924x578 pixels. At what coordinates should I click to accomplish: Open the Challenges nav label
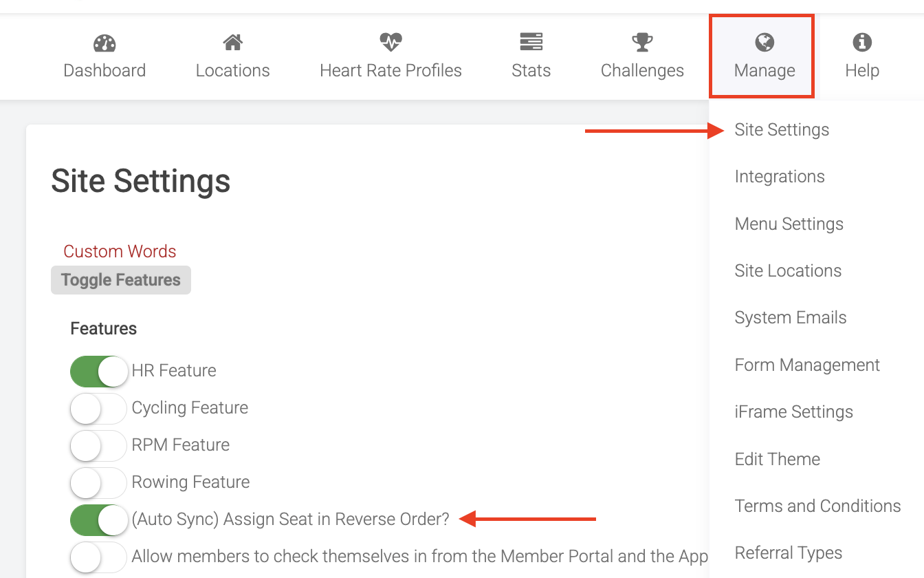[x=642, y=70]
